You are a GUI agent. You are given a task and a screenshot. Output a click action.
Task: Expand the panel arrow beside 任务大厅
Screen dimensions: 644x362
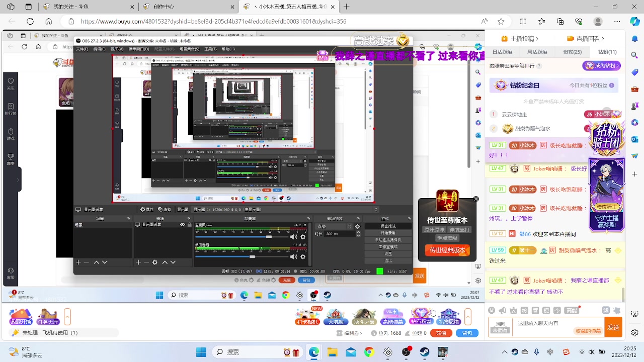coord(67,317)
